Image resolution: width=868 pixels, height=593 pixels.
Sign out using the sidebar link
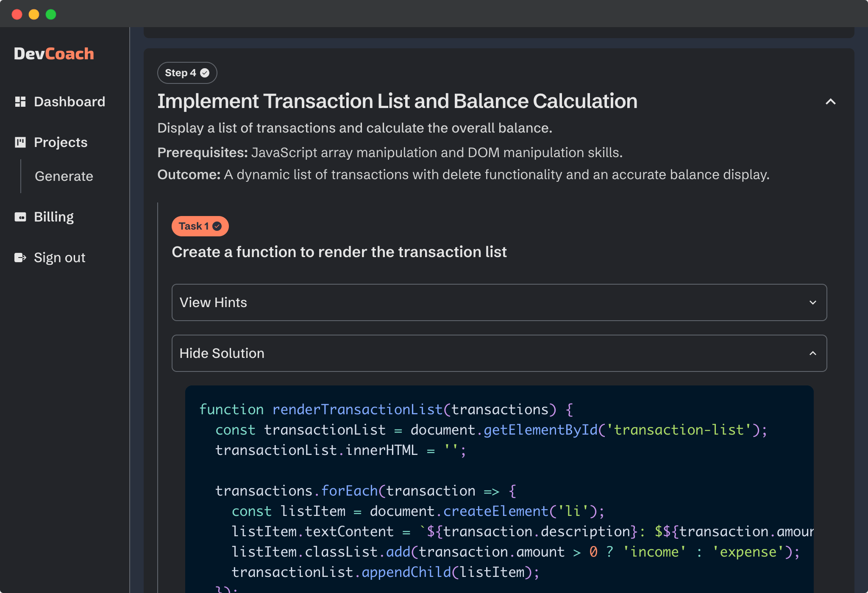tap(59, 258)
